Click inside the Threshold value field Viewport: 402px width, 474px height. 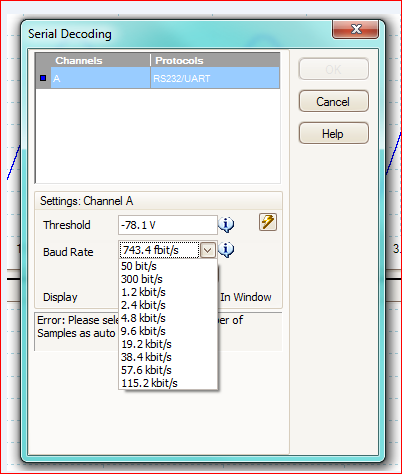tap(168, 225)
